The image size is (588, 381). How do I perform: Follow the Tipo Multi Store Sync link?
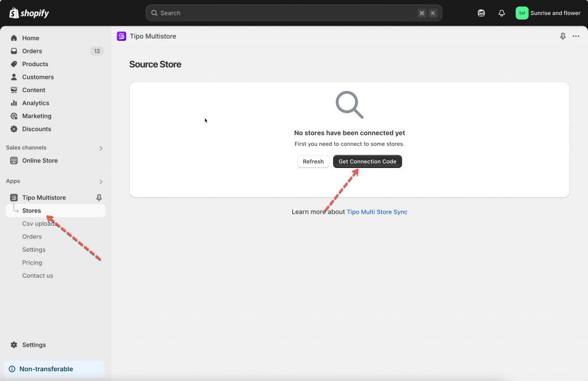377,212
